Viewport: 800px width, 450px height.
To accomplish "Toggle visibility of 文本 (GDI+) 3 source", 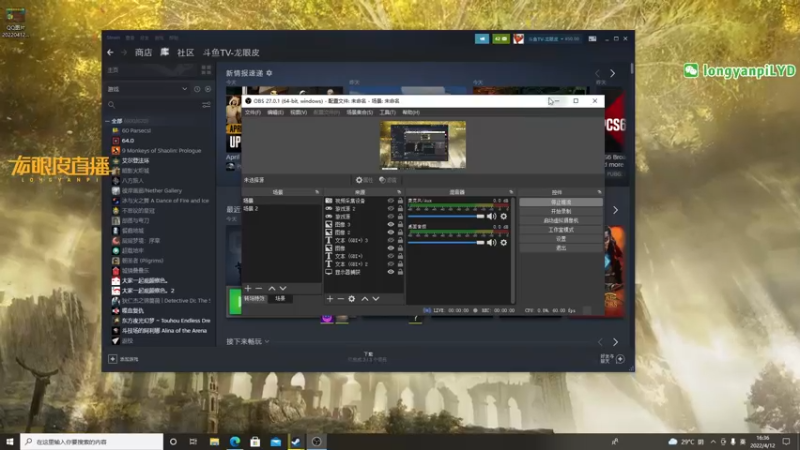I will [x=391, y=240].
